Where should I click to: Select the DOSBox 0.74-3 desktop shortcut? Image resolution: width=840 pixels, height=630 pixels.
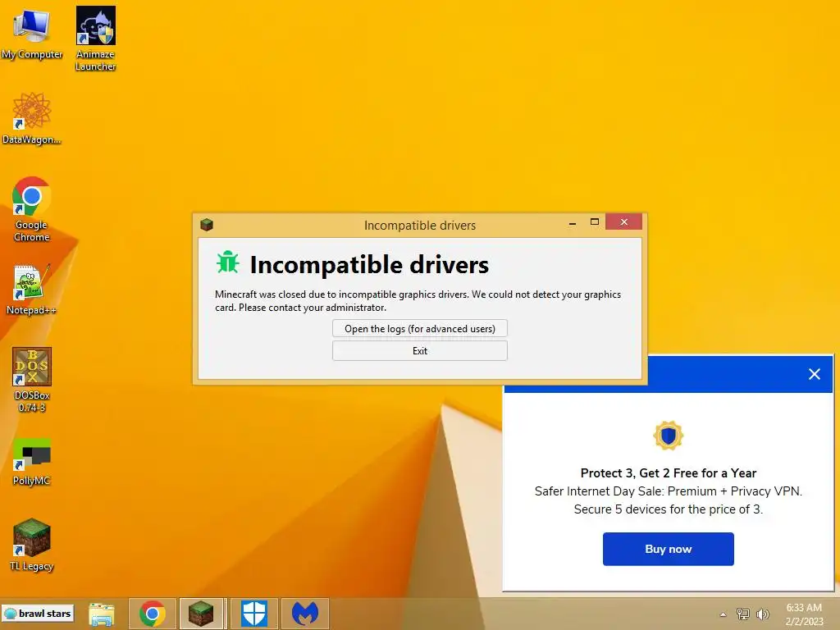[32, 380]
